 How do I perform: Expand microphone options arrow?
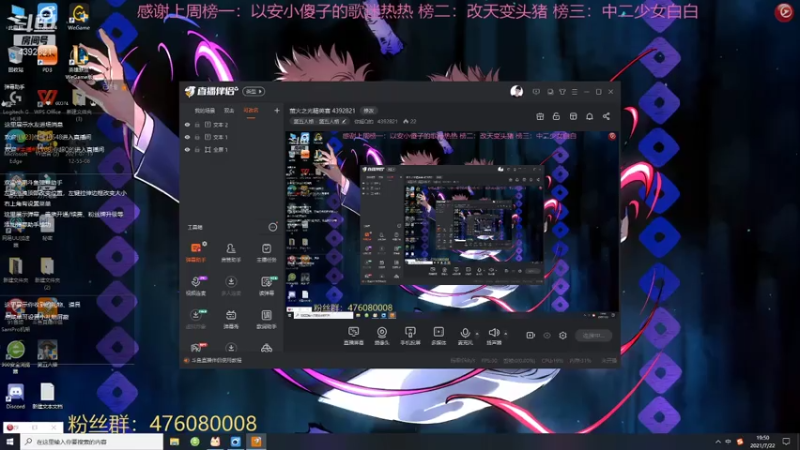tap(477, 334)
